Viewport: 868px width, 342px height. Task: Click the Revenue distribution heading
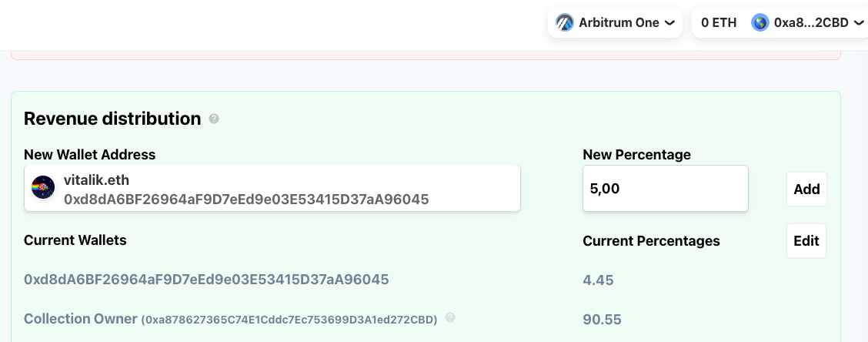click(x=112, y=119)
